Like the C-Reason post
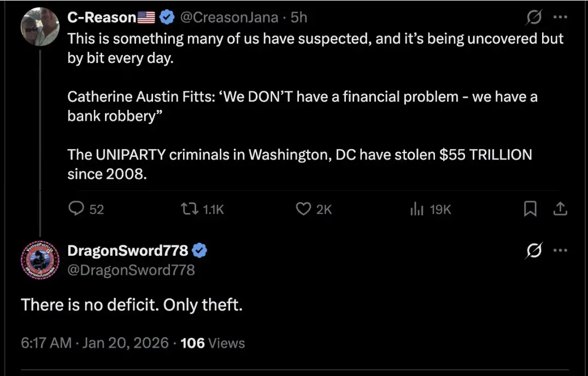The height and width of the screenshot is (376, 588). (x=303, y=209)
